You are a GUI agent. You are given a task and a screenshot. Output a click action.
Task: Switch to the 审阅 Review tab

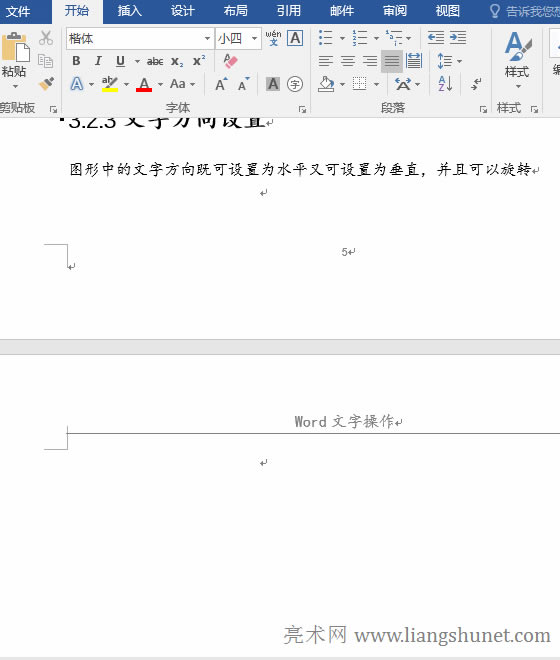point(395,11)
